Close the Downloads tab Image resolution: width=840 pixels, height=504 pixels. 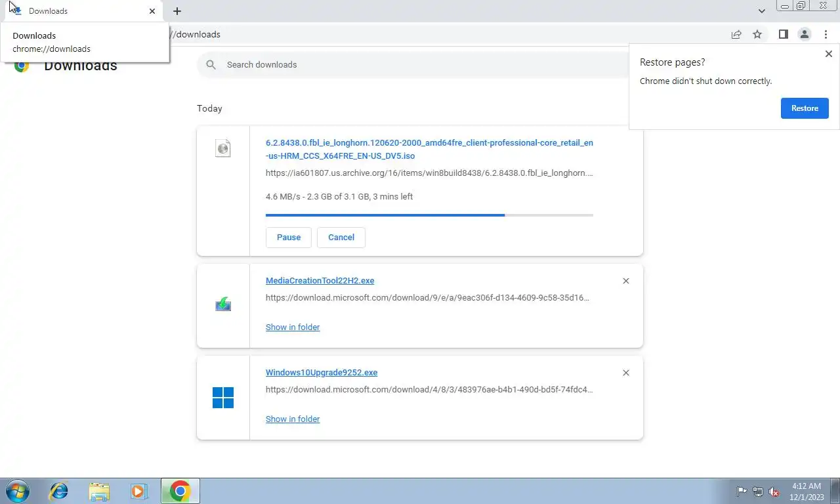(152, 11)
